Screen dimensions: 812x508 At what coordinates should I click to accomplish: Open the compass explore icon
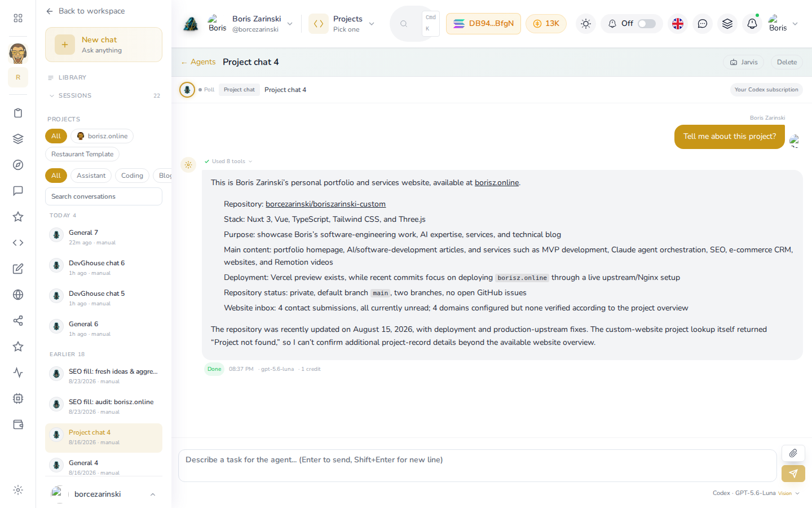tap(18, 165)
